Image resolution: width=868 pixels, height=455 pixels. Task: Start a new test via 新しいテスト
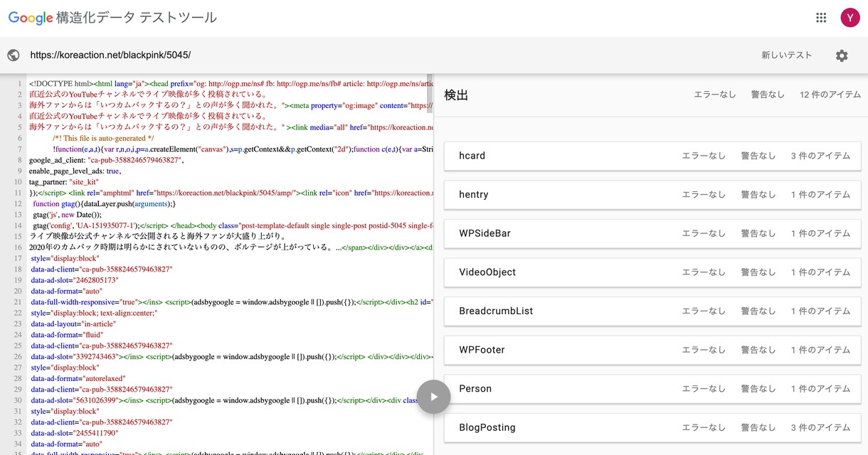click(786, 55)
